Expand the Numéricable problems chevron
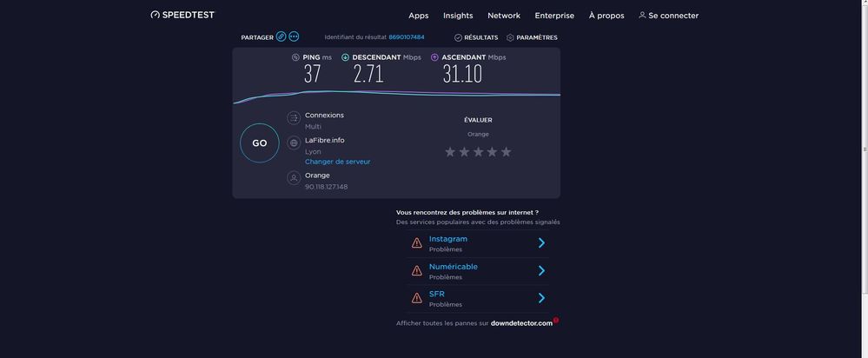868x358 pixels. 541,270
